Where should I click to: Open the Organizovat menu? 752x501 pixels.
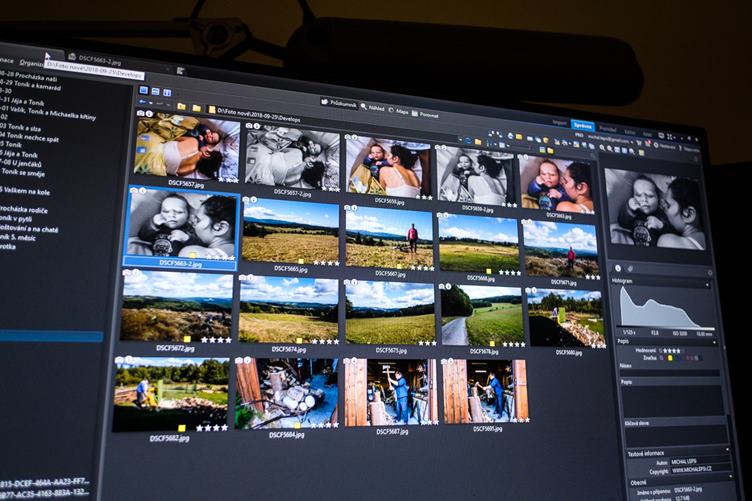(32, 63)
